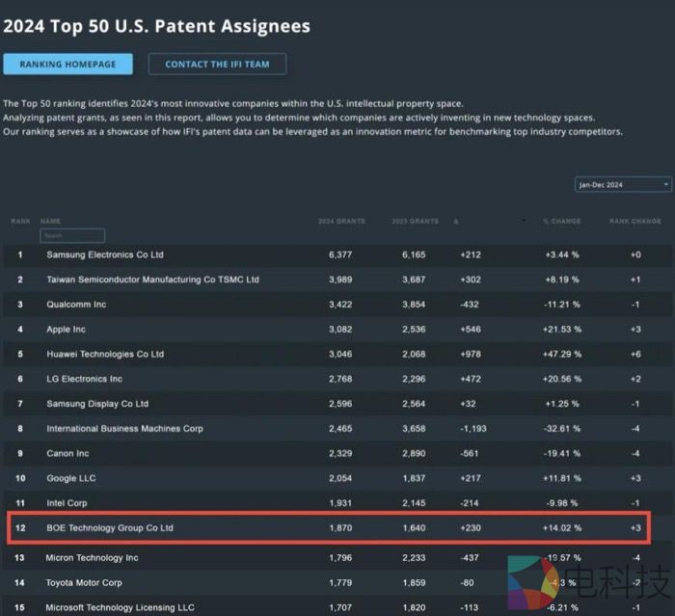
Task: Click Huawei percent change +47.29 %
Action: (562, 355)
